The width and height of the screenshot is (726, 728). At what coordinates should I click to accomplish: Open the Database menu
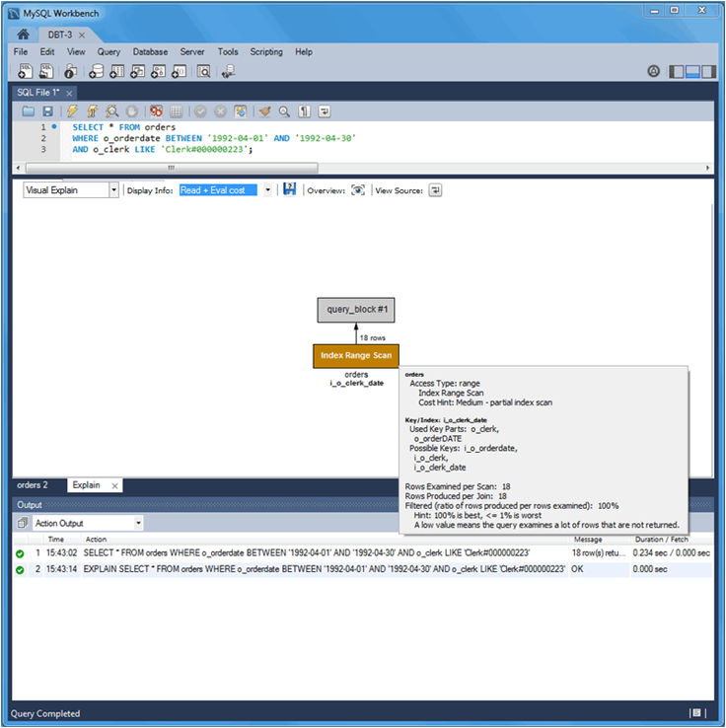tap(150, 51)
